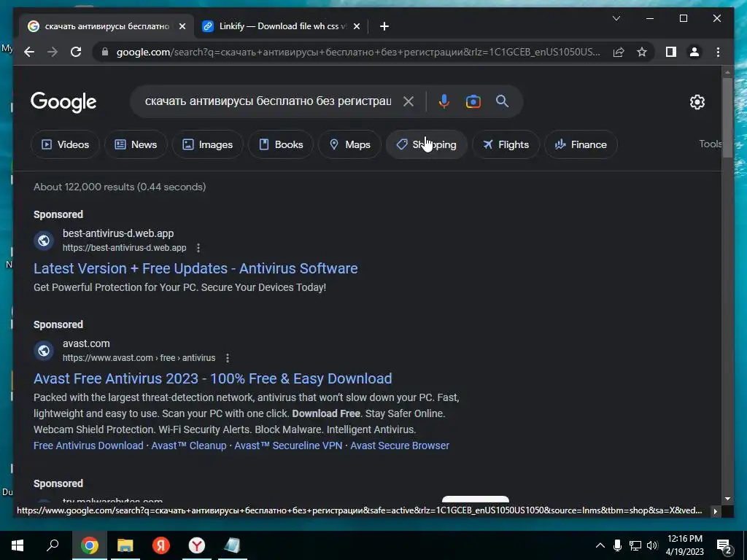Search by image with Google Lens

click(x=473, y=101)
